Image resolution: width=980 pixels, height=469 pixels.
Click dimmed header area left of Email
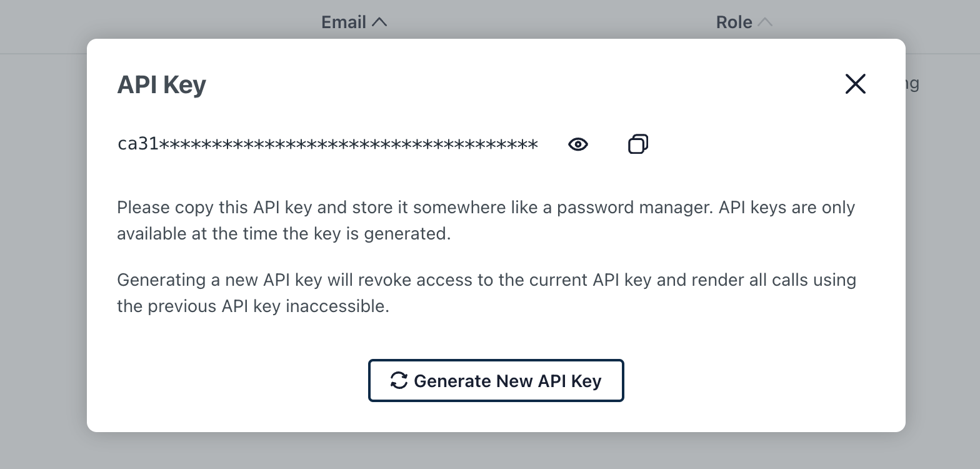[x=156, y=23]
